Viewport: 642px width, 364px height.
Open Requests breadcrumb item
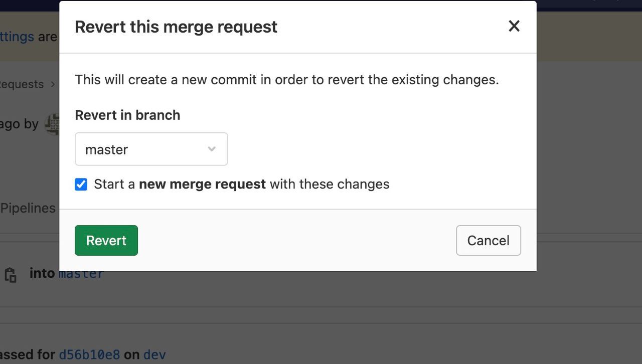[x=22, y=84]
